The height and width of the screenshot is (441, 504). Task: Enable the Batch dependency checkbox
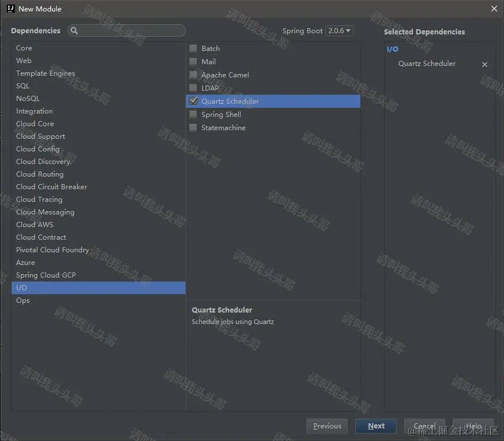coord(193,49)
